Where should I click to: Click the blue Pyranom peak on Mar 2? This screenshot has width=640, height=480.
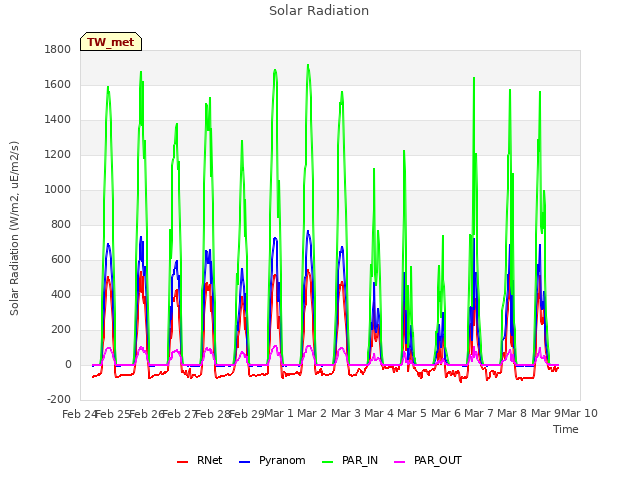(x=308, y=231)
